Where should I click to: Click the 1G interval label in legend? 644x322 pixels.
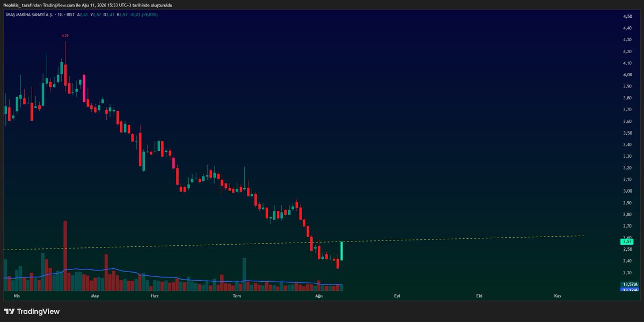(x=59, y=14)
